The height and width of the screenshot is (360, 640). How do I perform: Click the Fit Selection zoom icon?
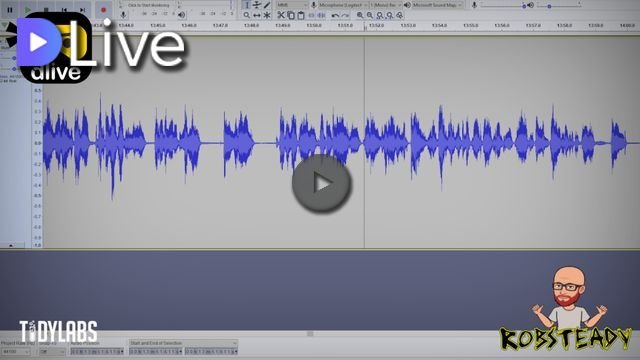(380, 15)
